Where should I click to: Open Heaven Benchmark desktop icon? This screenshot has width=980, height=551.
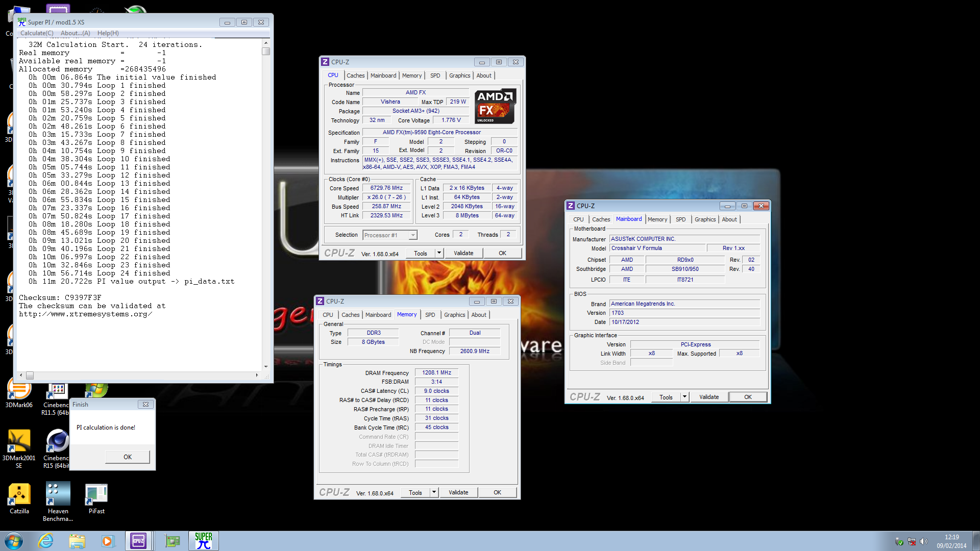coord(58,502)
